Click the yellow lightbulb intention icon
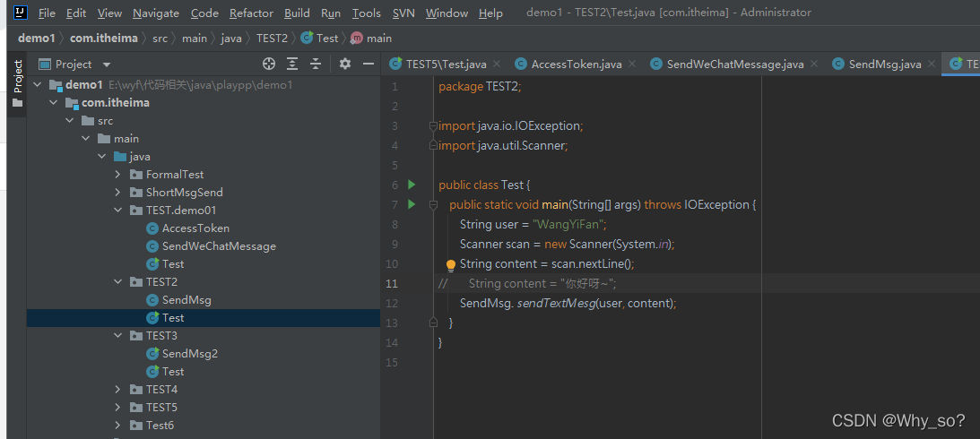Image resolution: width=980 pixels, height=439 pixels. tap(451, 265)
